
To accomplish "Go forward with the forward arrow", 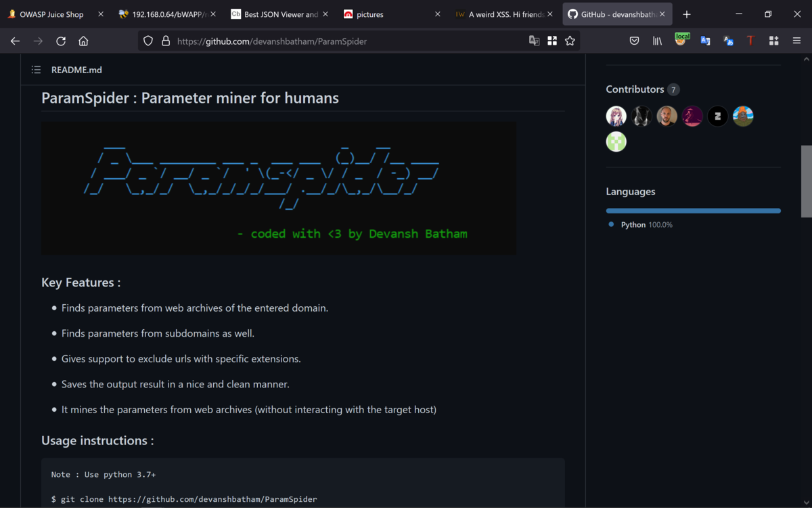I will pyautogui.click(x=38, y=41).
